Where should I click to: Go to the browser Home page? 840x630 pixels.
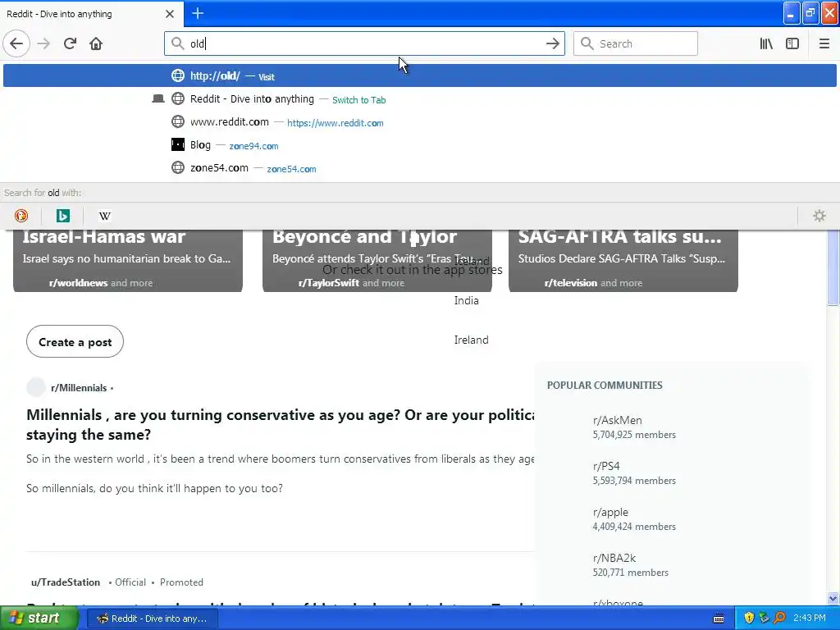coord(96,43)
